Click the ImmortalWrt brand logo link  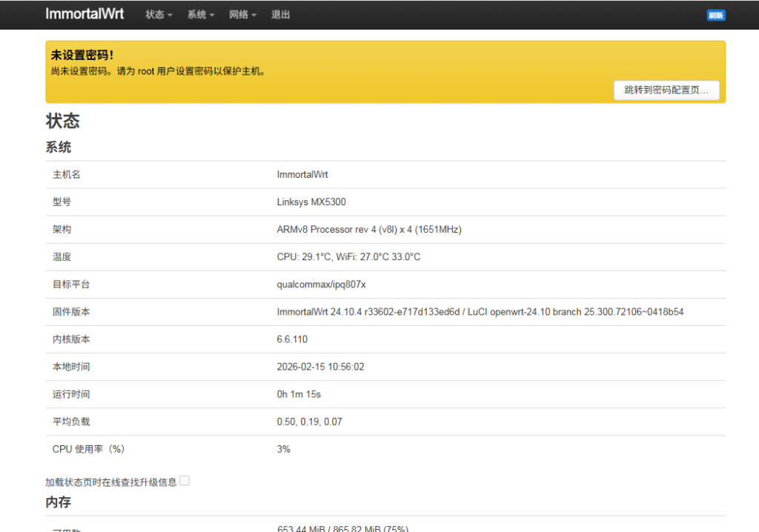tap(84, 13)
